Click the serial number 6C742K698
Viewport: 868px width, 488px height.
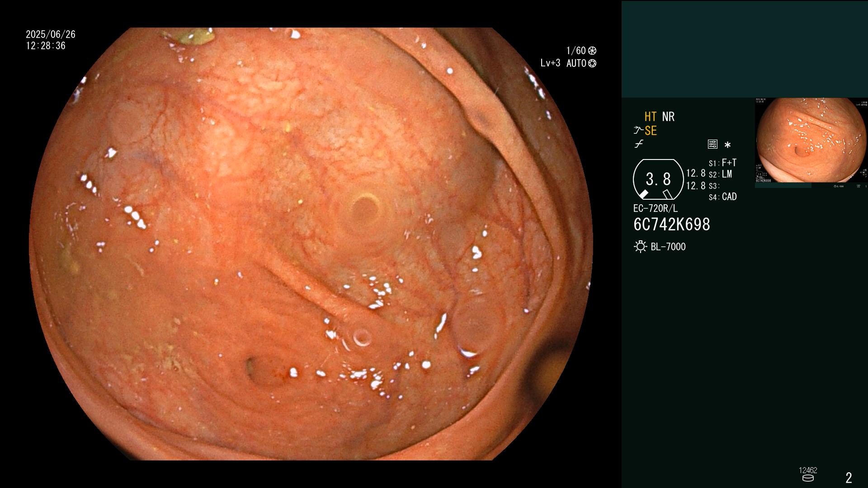(672, 225)
